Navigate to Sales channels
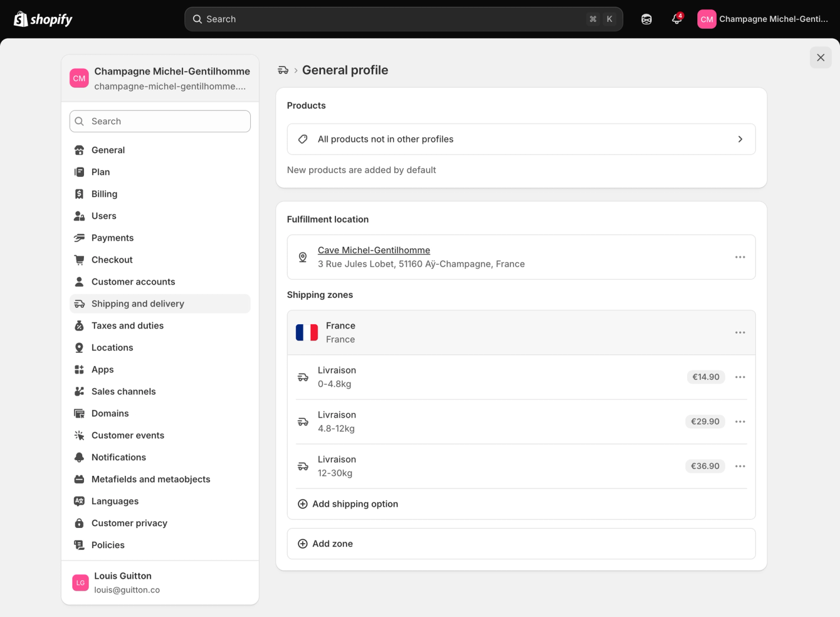Image resolution: width=840 pixels, height=617 pixels. (160, 391)
